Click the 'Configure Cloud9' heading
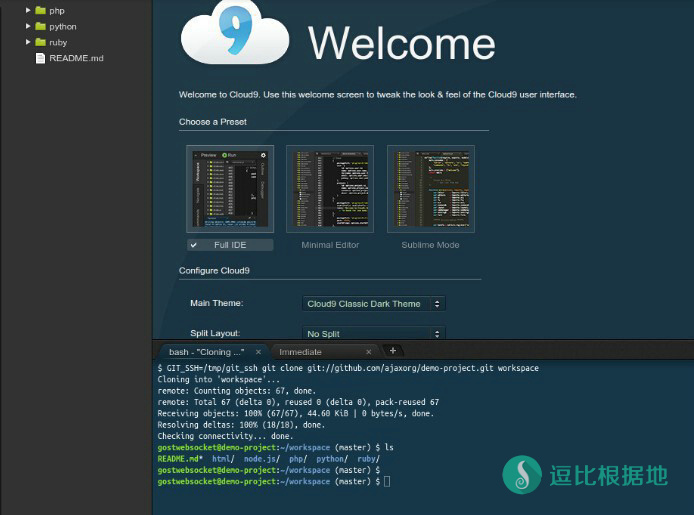 [214, 271]
